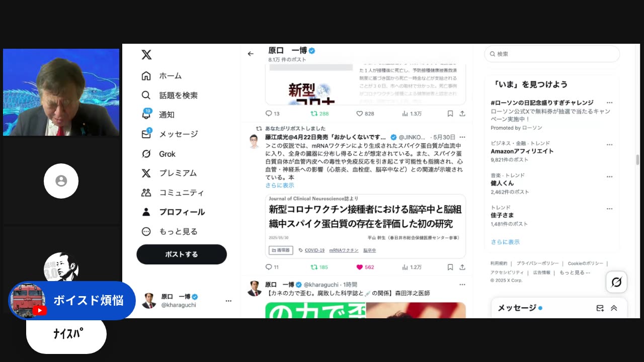Open 健人くん trend
The width and height of the screenshot is (644, 362).
pos(502,184)
